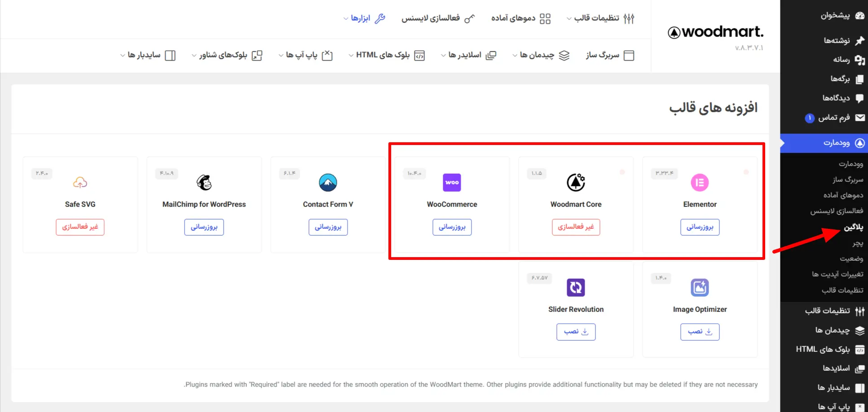Click the نوشته‌ها pin icon
Viewport: 868px width, 412px height.
[x=859, y=40]
